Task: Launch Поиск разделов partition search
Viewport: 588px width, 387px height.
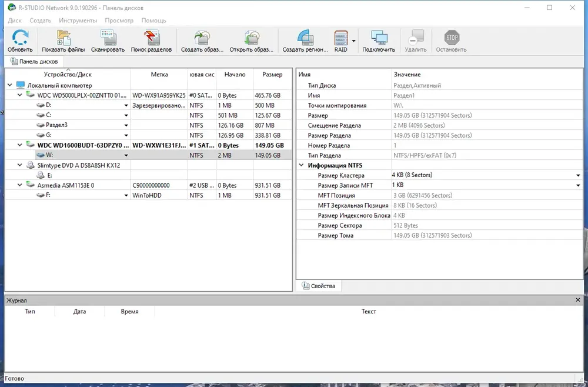Action: pos(151,41)
